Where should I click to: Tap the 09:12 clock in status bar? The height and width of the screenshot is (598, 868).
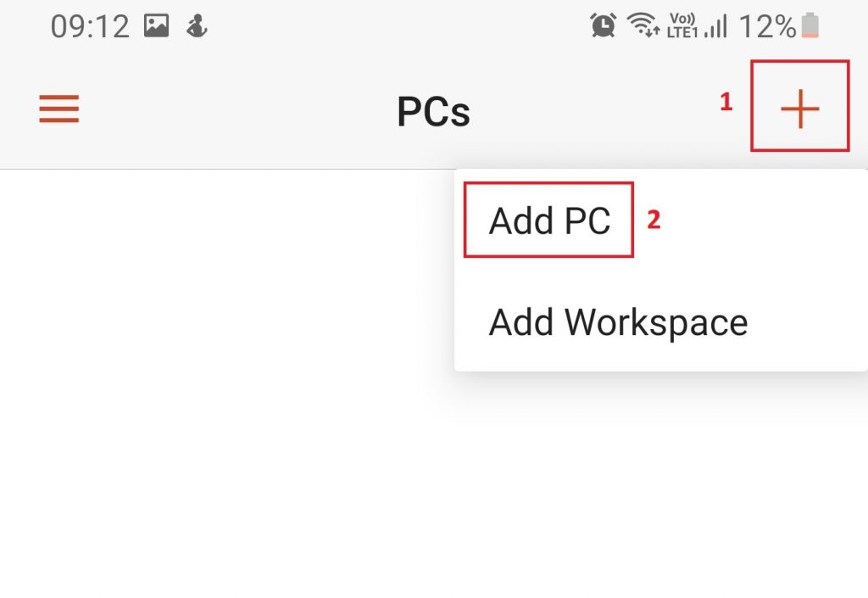(89, 27)
